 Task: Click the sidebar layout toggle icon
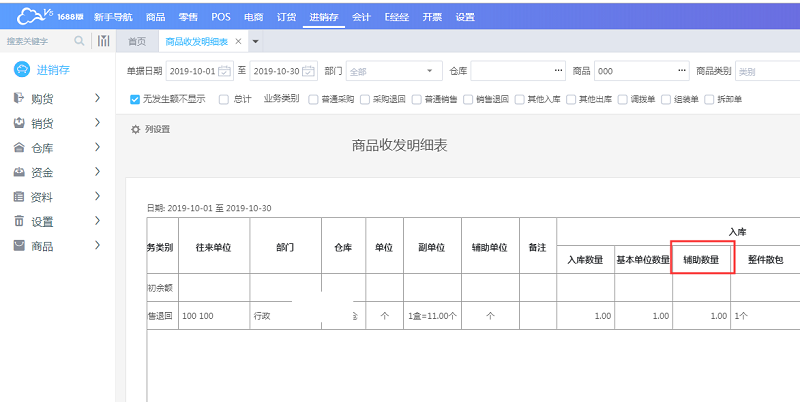point(103,41)
